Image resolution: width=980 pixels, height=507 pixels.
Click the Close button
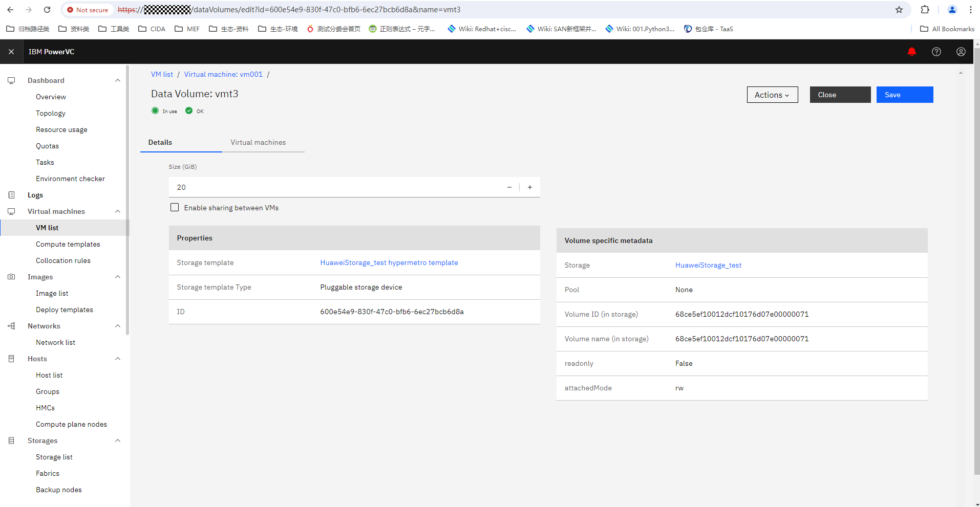(x=840, y=95)
